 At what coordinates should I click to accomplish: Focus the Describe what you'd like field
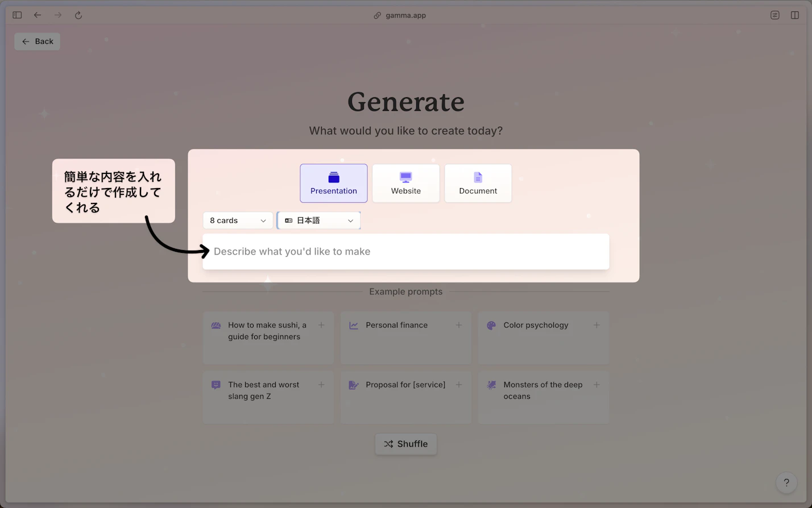(406, 252)
